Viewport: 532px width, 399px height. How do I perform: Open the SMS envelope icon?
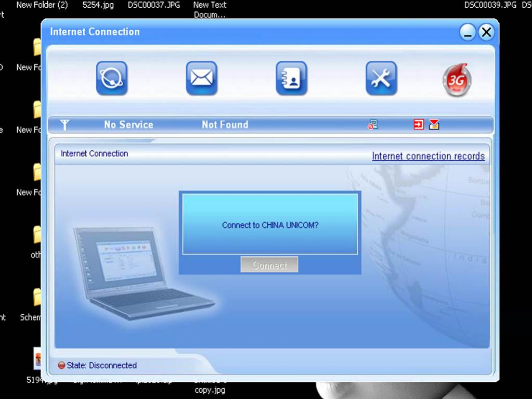tap(202, 78)
